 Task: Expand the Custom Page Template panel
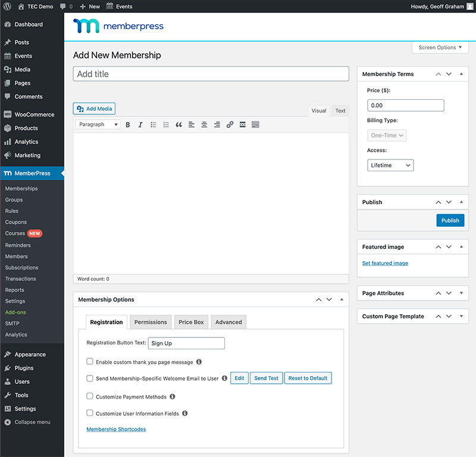(x=462, y=316)
